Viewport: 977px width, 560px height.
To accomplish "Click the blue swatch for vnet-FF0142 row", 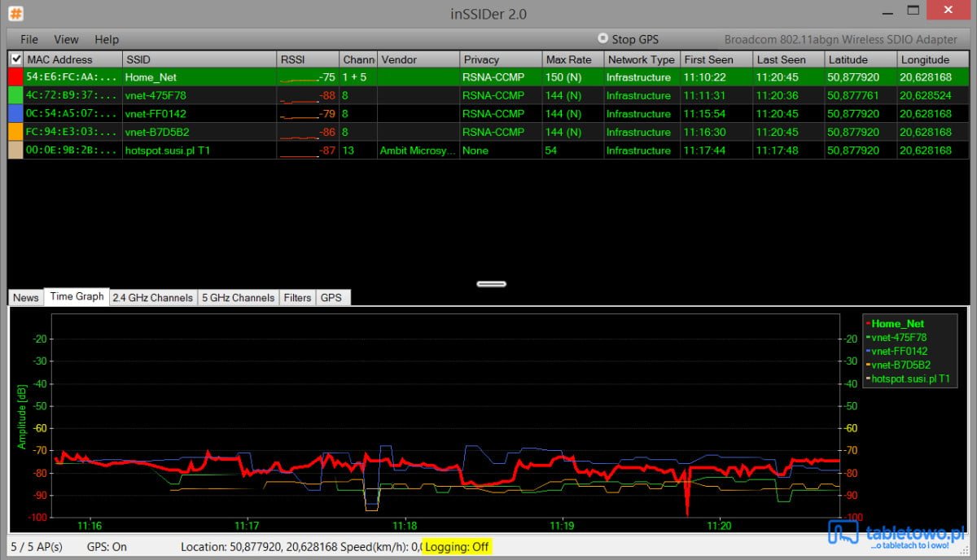I will coord(15,114).
